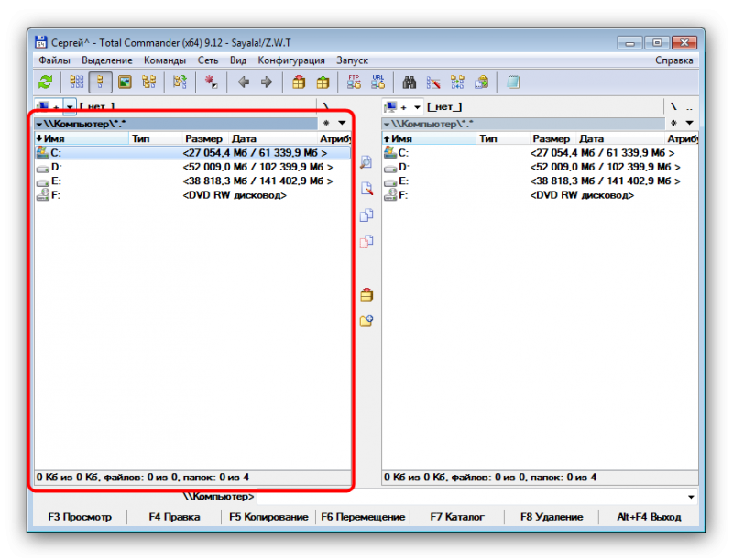Viewport: 733px width, 560px height.
Task: Switch to brief file list view
Action: click(x=77, y=82)
